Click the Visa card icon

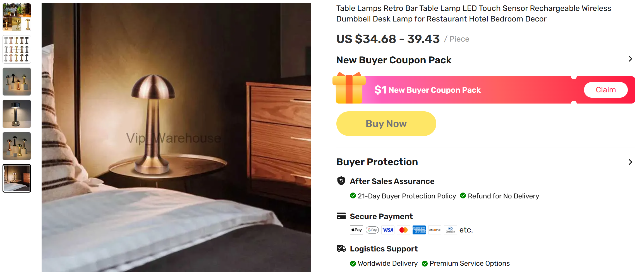click(388, 230)
